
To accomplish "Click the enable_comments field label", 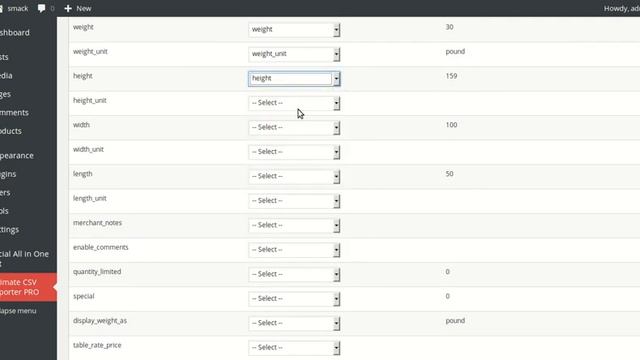I will coord(100,247).
